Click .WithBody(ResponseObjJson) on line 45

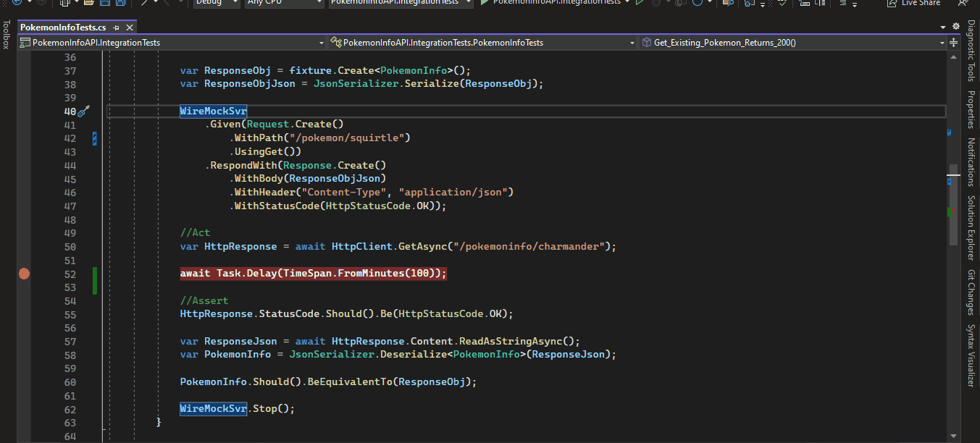(307, 179)
